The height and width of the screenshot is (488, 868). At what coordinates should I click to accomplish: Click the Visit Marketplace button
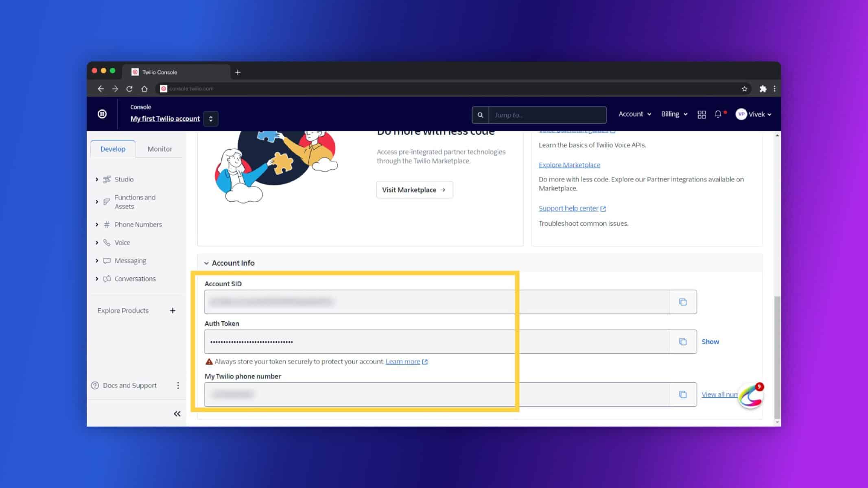(414, 190)
